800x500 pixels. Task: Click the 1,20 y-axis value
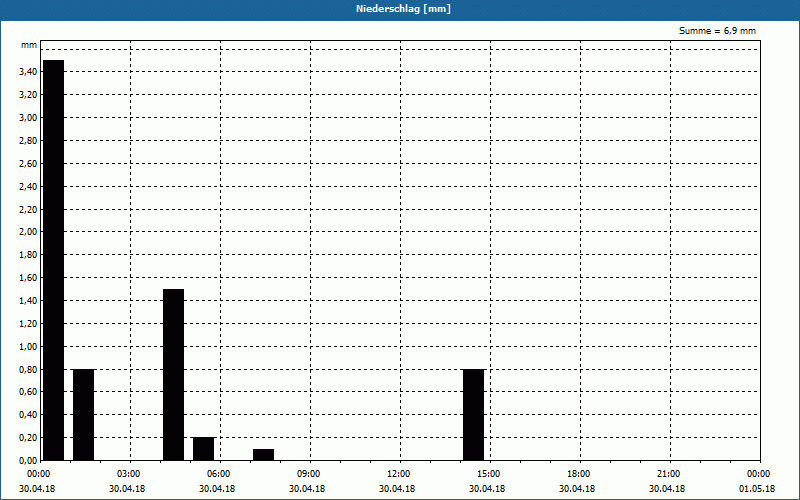coord(28,323)
